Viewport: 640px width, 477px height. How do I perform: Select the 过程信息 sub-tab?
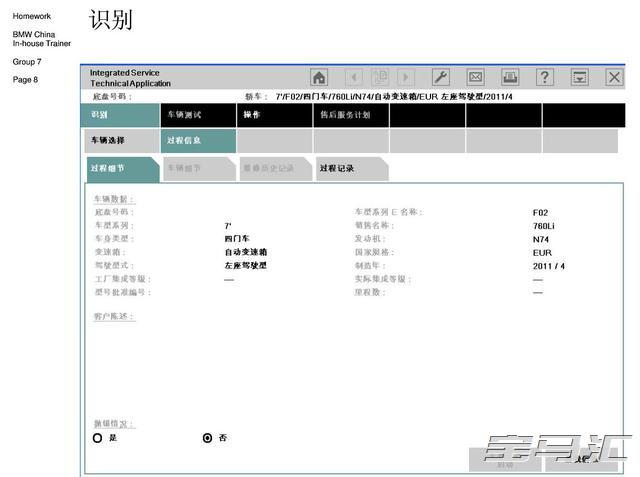click(x=198, y=141)
